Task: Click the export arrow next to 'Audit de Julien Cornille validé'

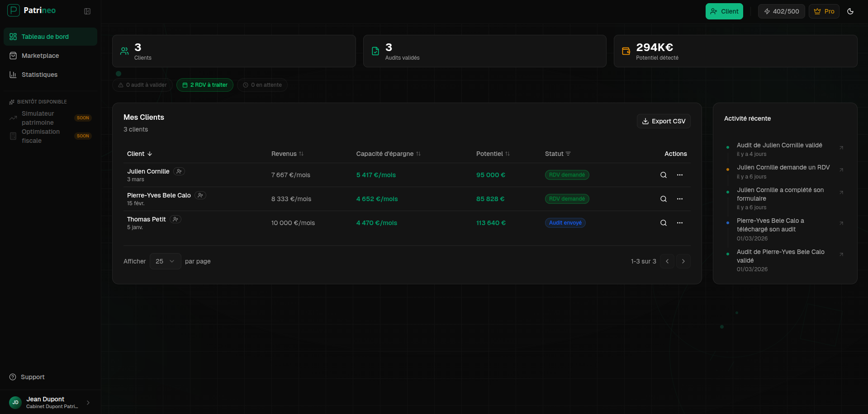Action: coord(842,148)
